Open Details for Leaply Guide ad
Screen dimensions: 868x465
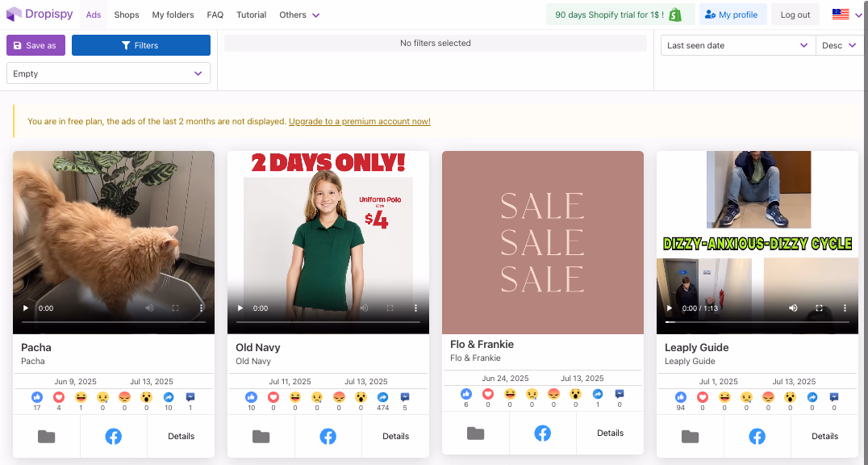[824, 436]
